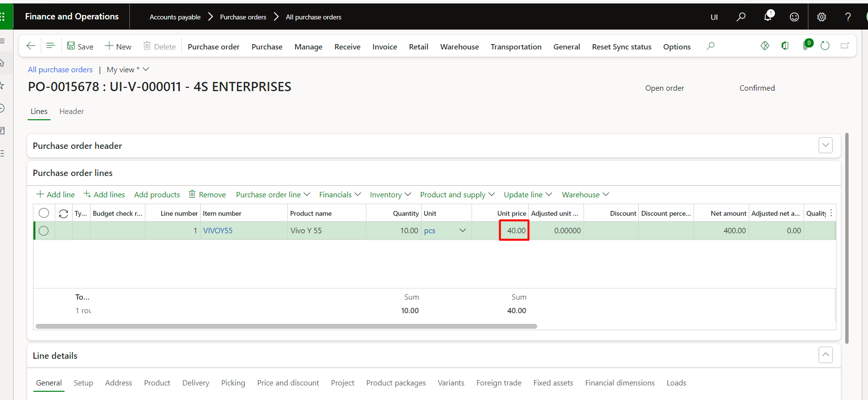Viewport: 868px width, 400px height.
Task: Open the Price and discount tab
Action: (288, 383)
